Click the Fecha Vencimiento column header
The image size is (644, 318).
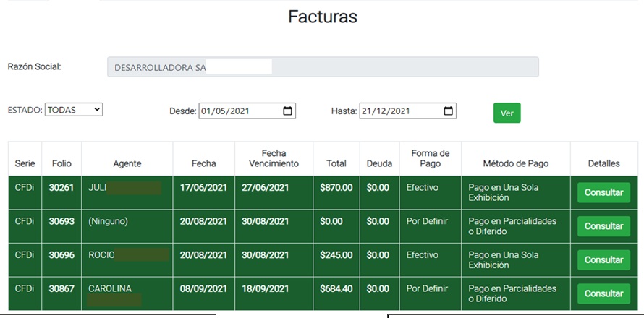[274, 159]
